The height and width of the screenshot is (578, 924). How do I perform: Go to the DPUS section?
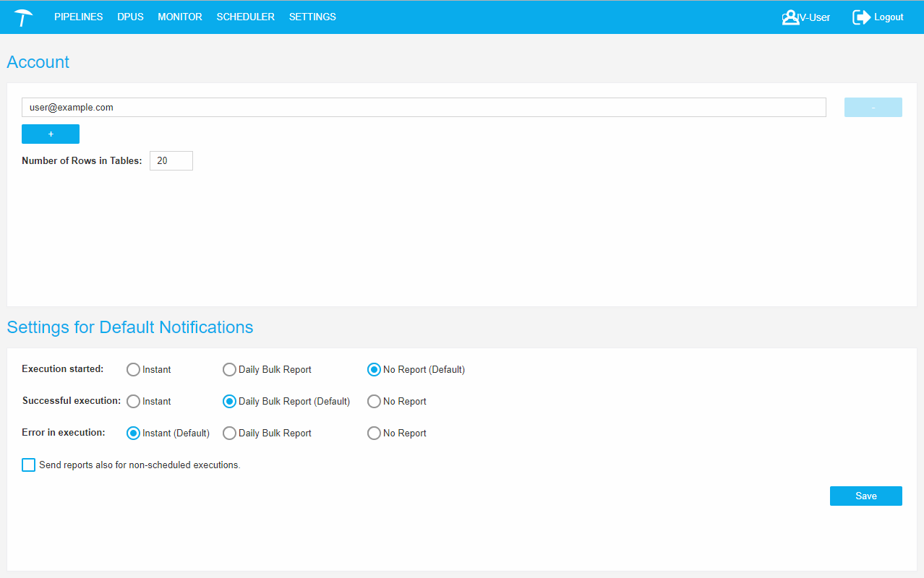click(130, 17)
